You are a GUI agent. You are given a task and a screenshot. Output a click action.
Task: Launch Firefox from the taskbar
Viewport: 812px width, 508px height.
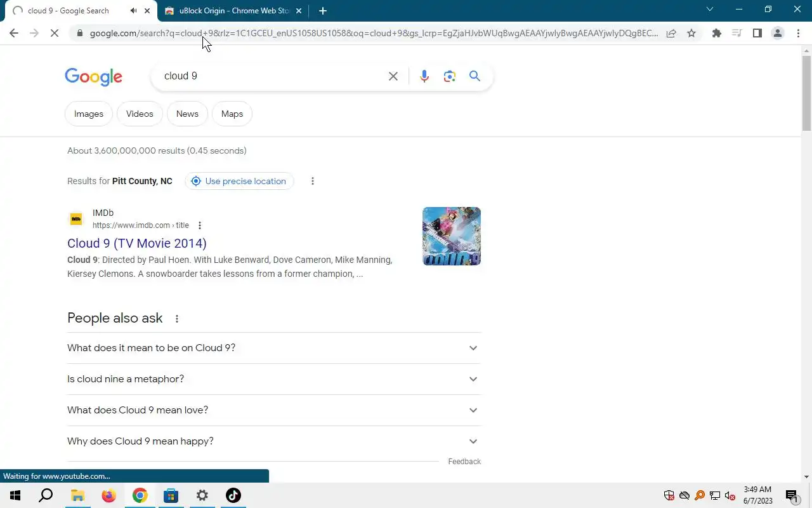click(x=108, y=495)
